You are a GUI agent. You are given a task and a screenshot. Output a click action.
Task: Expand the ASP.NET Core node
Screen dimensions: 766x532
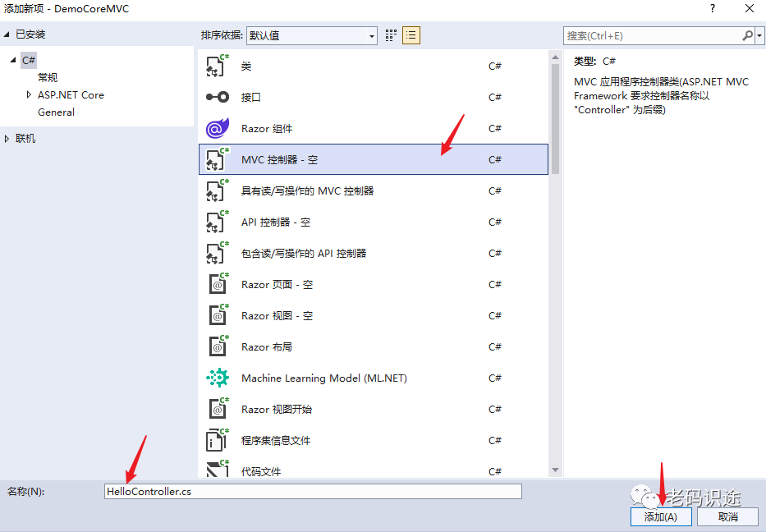pos(29,94)
